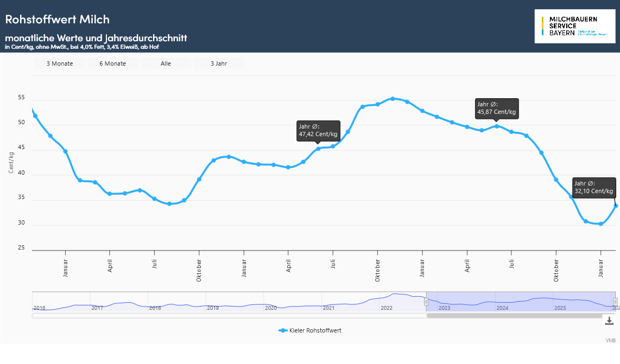Show all data with Alle button
Viewport: 620px width, 364px height.
click(x=166, y=63)
